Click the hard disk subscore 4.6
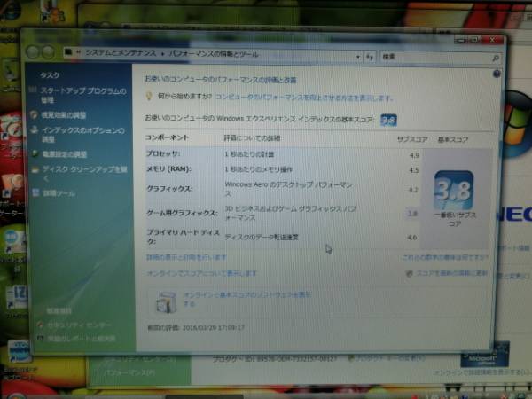 412,237
